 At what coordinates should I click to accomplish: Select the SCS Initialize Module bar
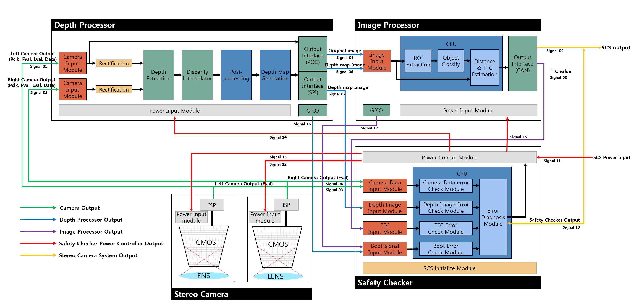tap(449, 268)
